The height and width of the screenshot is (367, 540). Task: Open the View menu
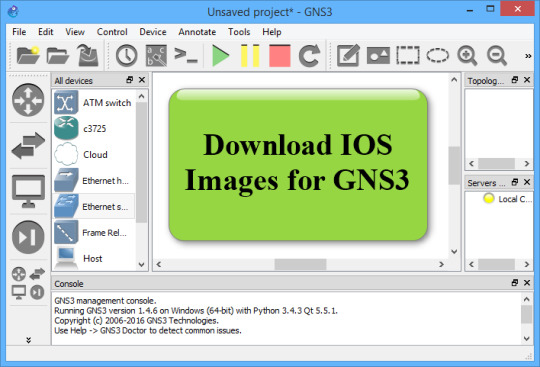point(75,32)
